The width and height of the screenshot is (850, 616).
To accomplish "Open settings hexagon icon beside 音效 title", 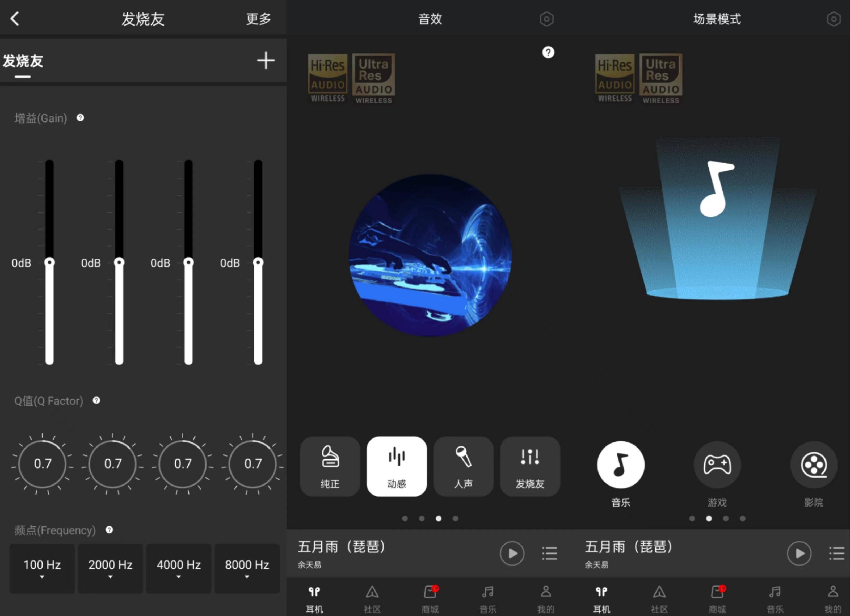I will [546, 19].
